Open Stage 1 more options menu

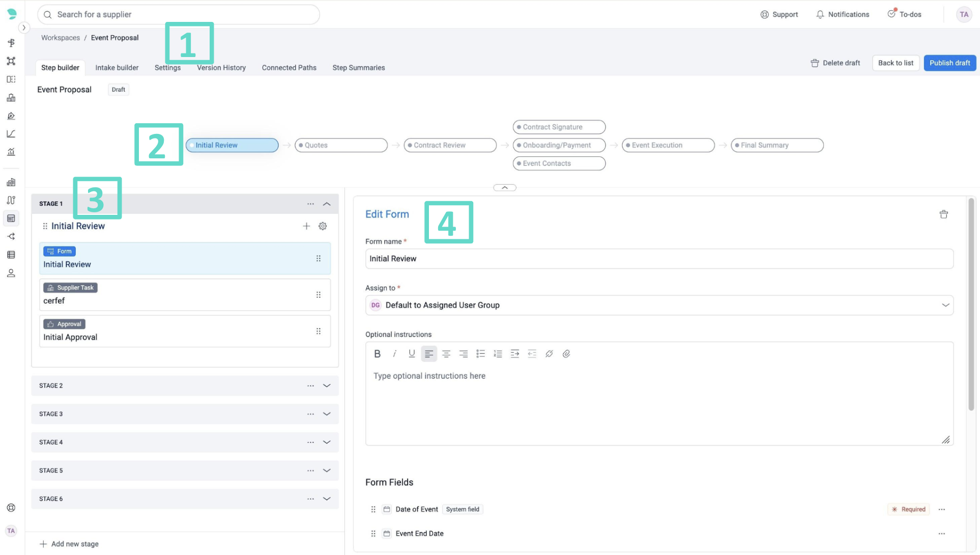310,204
